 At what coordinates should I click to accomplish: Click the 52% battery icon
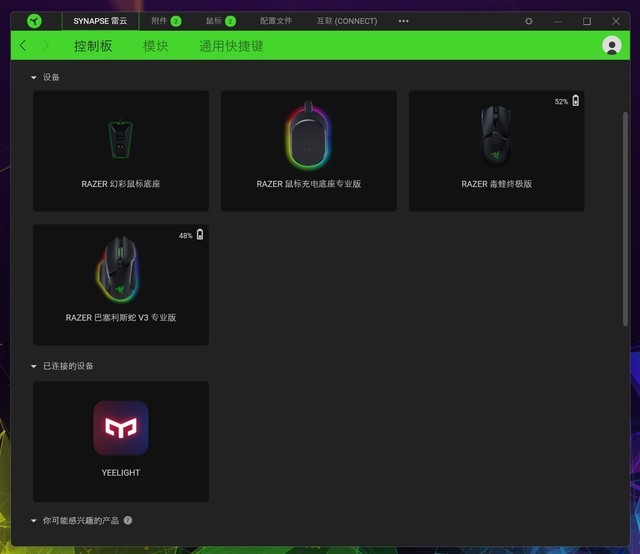576,101
